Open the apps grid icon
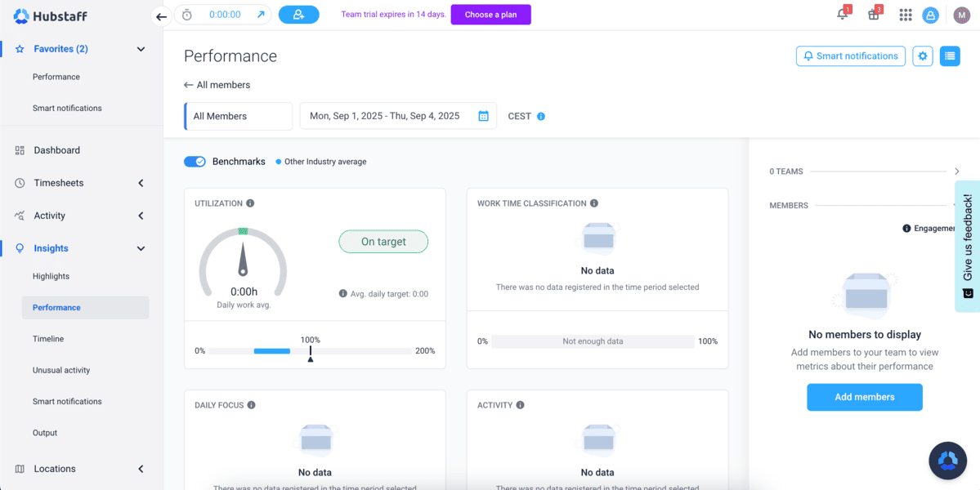980x490 pixels. [905, 15]
